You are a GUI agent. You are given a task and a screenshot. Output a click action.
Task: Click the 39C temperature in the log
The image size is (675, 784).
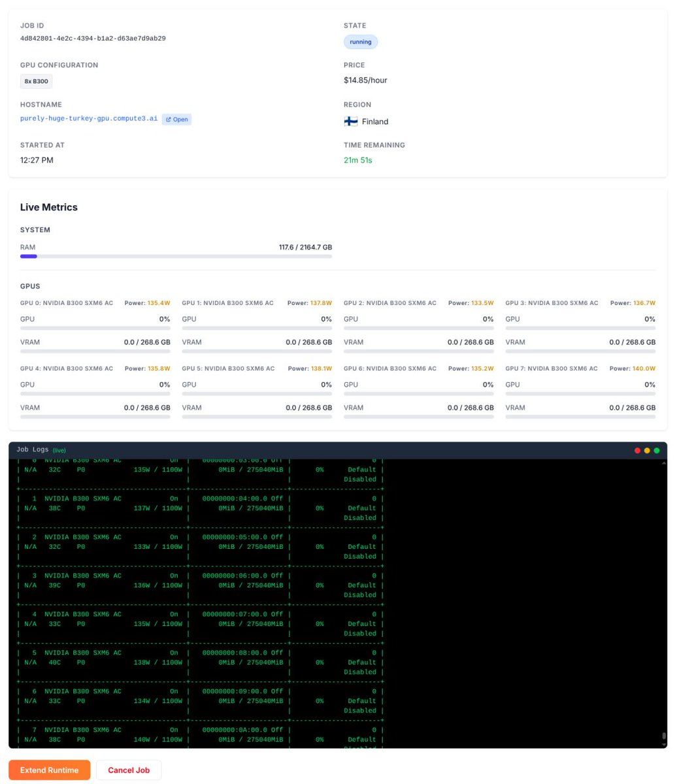click(55, 585)
